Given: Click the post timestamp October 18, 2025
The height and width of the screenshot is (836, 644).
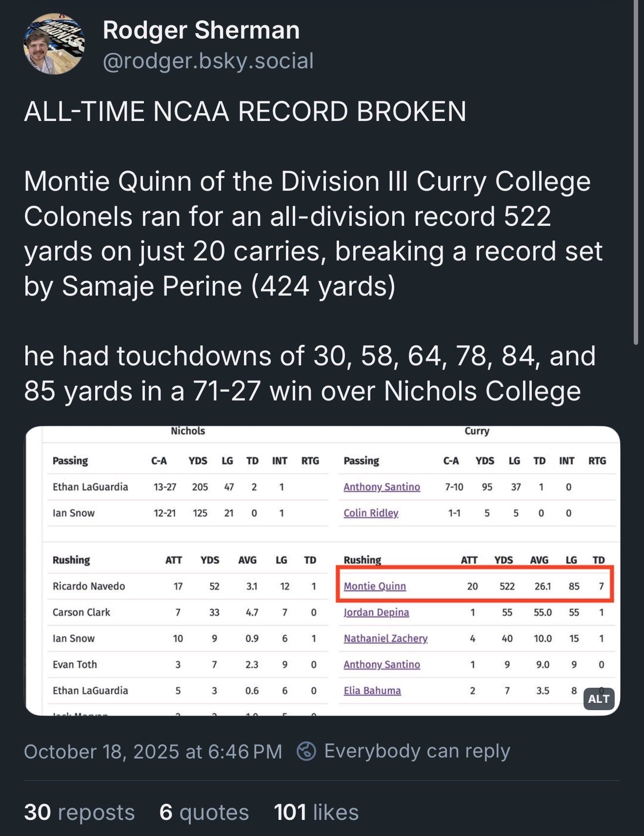Looking at the screenshot, I should (153, 752).
